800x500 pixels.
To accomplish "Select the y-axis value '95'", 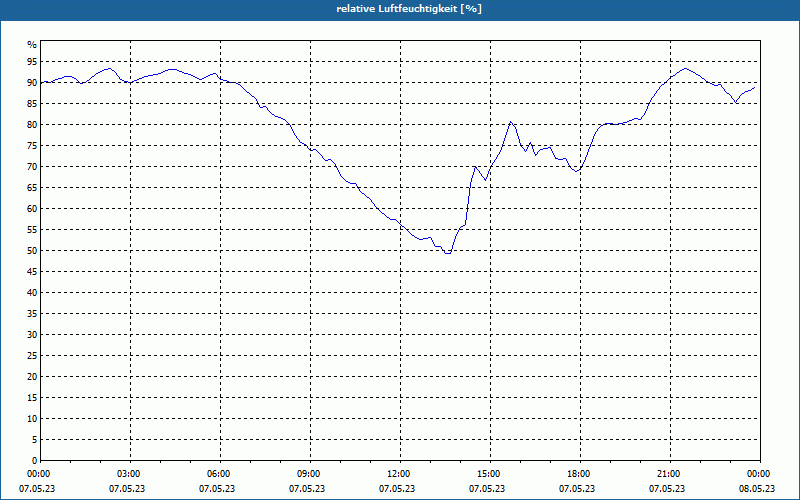I will click(x=32, y=62).
